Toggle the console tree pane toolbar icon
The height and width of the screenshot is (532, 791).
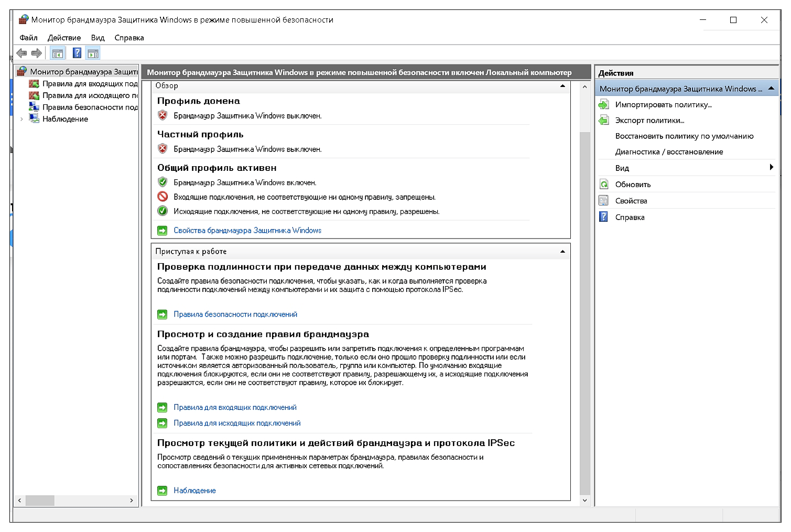[x=58, y=53]
